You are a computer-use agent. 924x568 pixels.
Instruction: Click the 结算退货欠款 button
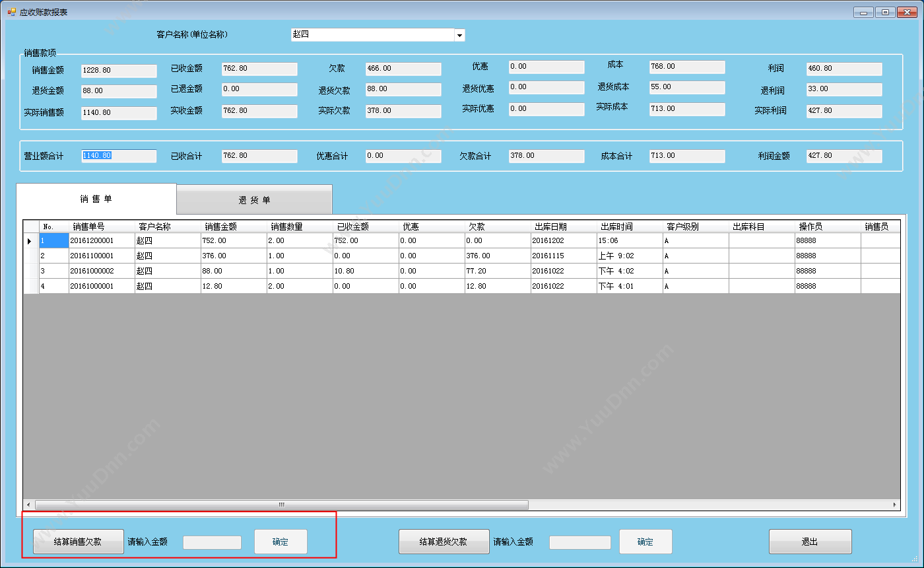[x=444, y=542]
